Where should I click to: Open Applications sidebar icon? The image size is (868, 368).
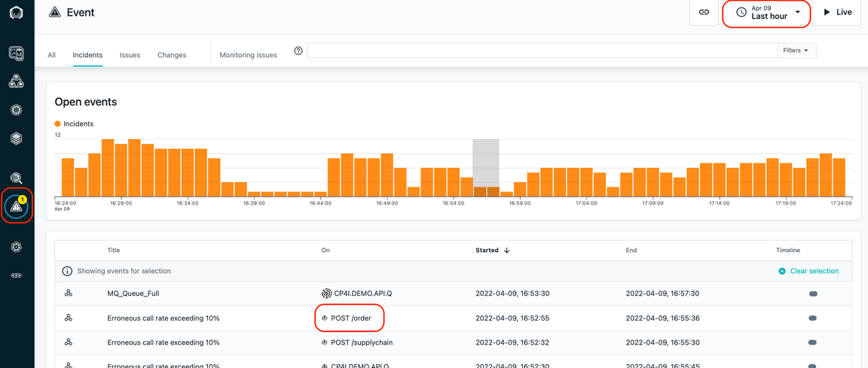17,82
